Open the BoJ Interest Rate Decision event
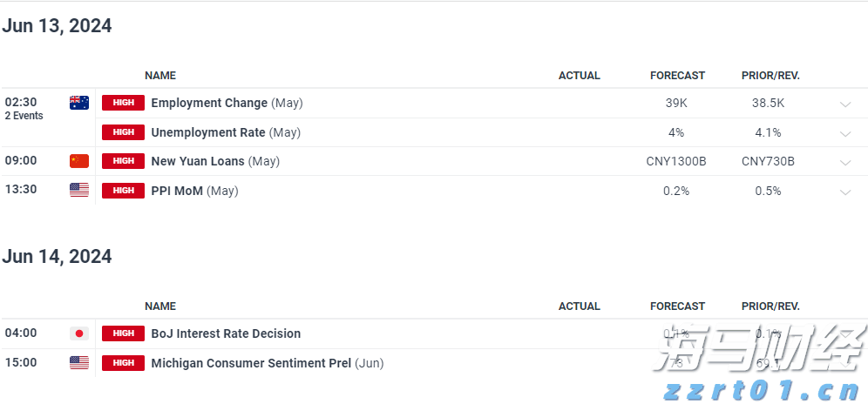The image size is (868, 404). click(x=226, y=333)
